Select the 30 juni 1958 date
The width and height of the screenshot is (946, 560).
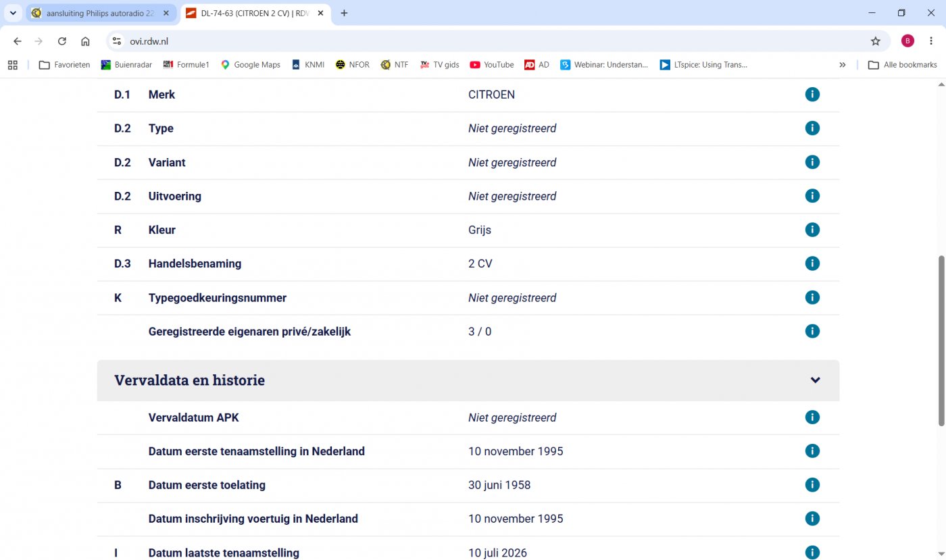499,485
